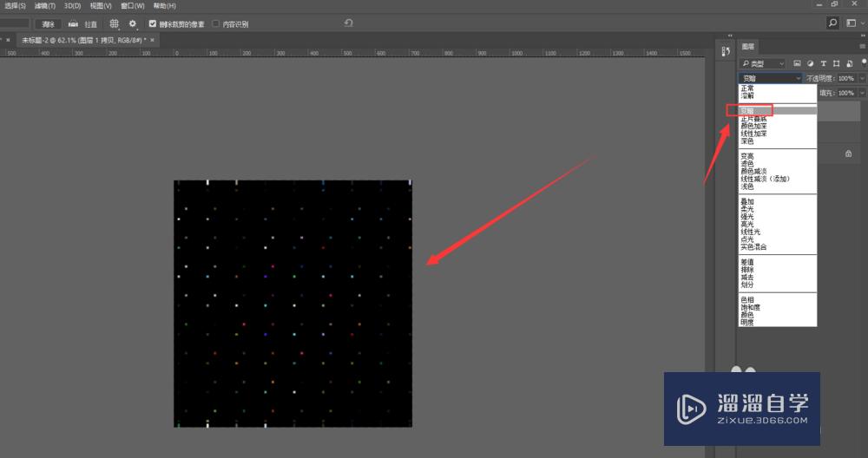868x458 pixels.
Task: Click the 不透明度 100% value field
Action: (846, 79)
